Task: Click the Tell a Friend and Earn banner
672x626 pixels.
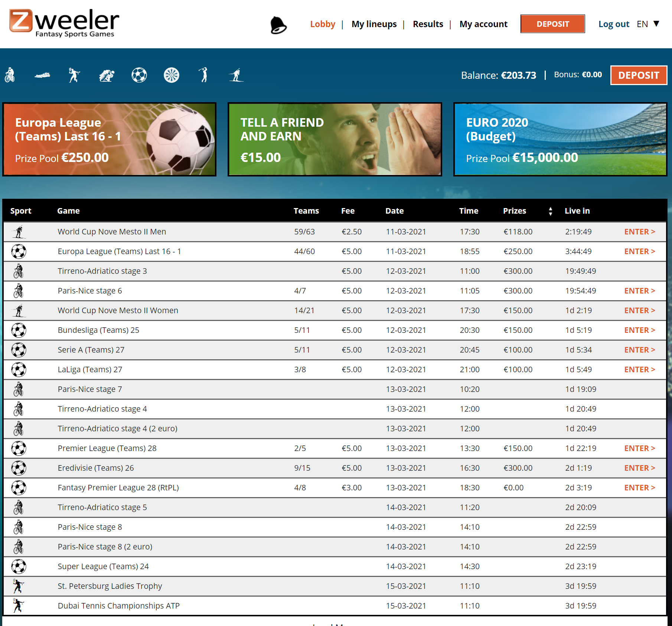Action: [x=335, y=139]
